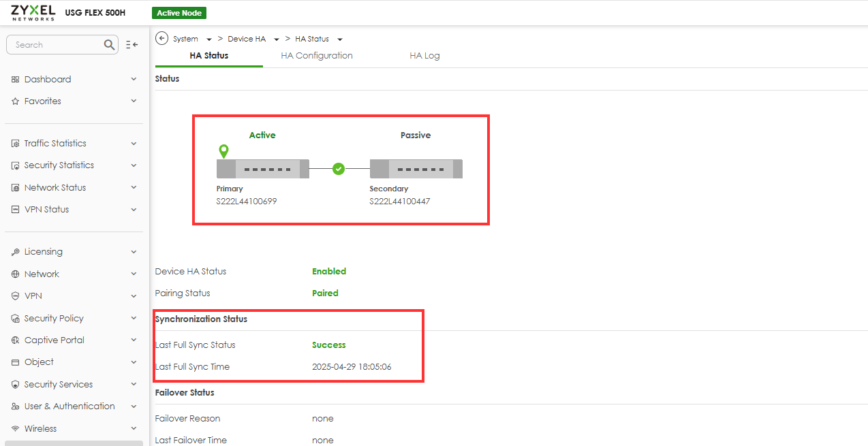
Task: Click the search magnifier icon
Action: [x=110, y=45]
